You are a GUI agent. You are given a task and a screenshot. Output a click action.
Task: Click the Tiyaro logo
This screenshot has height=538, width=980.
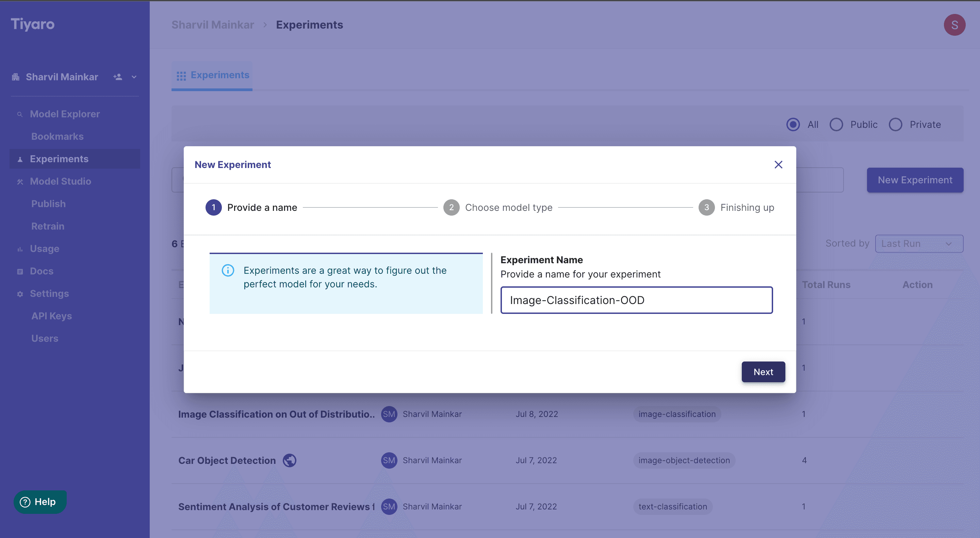tap(32, 24)
